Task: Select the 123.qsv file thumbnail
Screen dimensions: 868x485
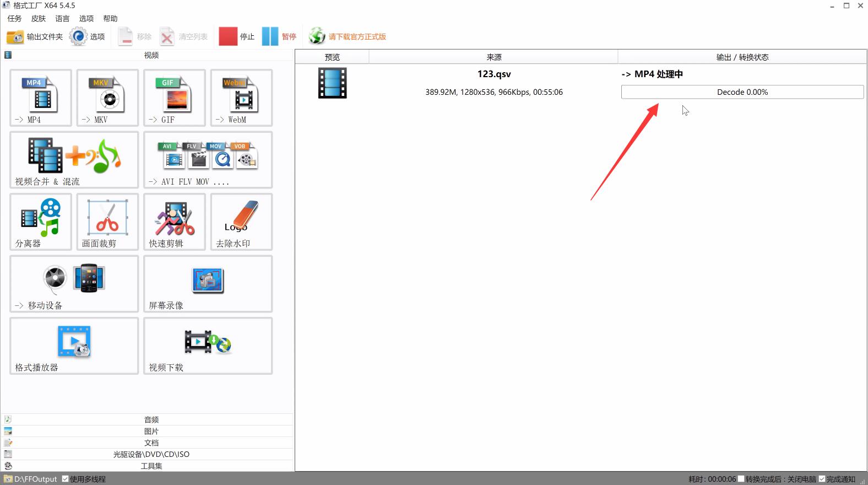Action: 332,83
